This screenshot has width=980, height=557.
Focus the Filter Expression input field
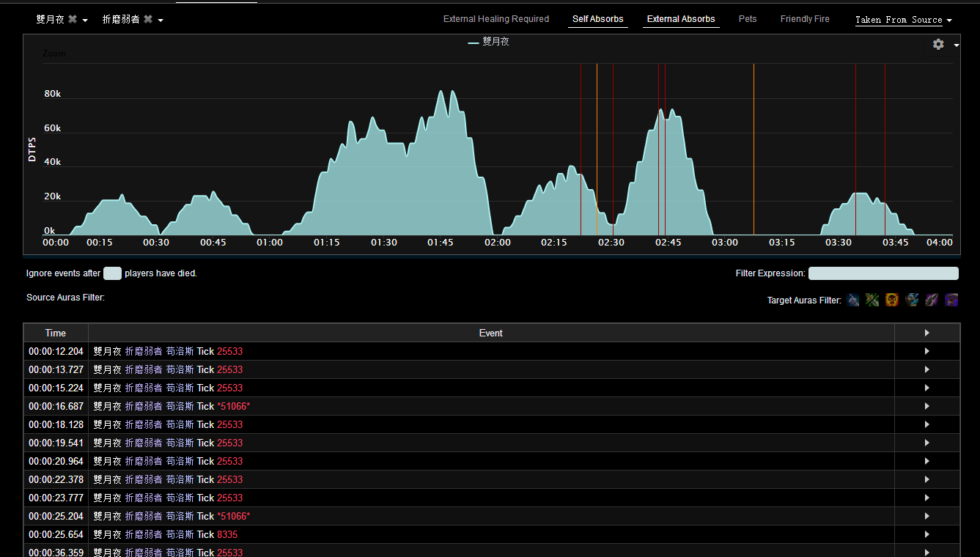point(883,273)
